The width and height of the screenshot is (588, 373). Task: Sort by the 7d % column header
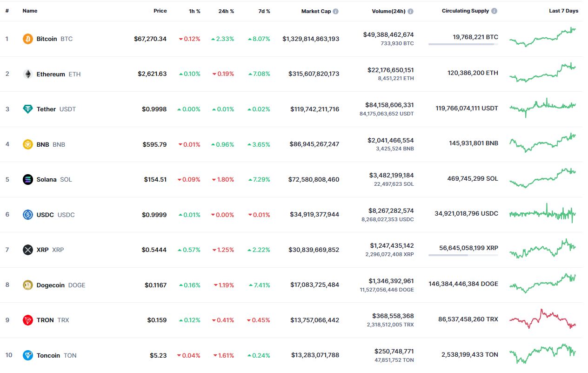tap(264, 11)
